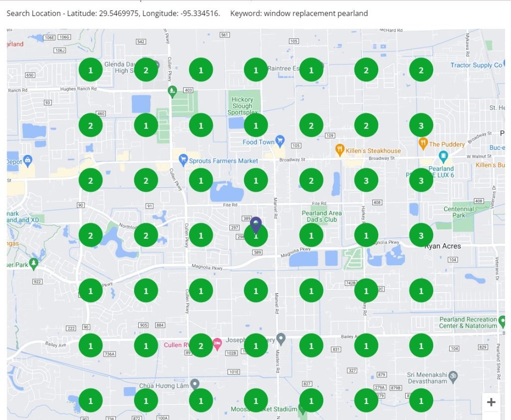Select the Sprouts Farmers Market cart icon

(x=183, y=160)
